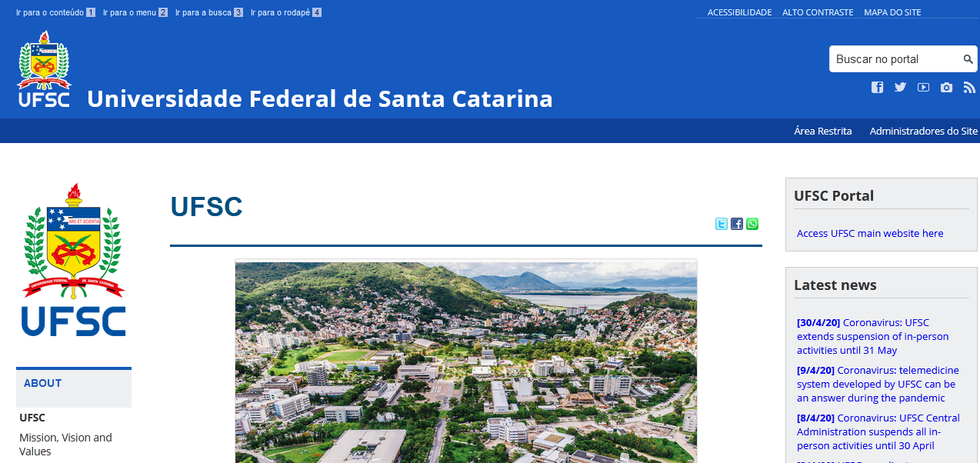Click the Latest news heading
This screenshot has height=463, width=980.
pyautogui.click(x=835, y=285)
